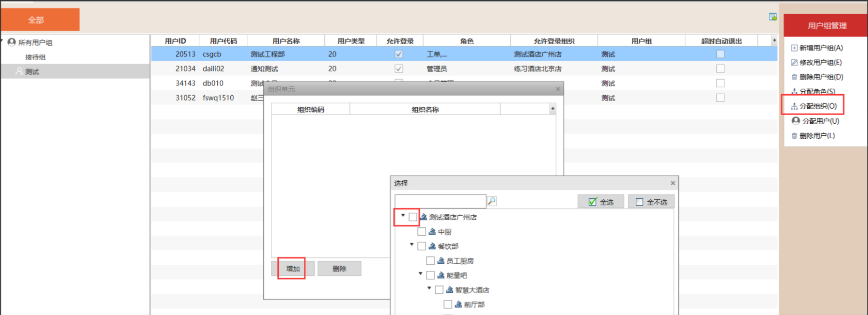Click the search magnifier icon in 选择 dialog
This screenshot has height=315, width=868.
tap(492, 201)
